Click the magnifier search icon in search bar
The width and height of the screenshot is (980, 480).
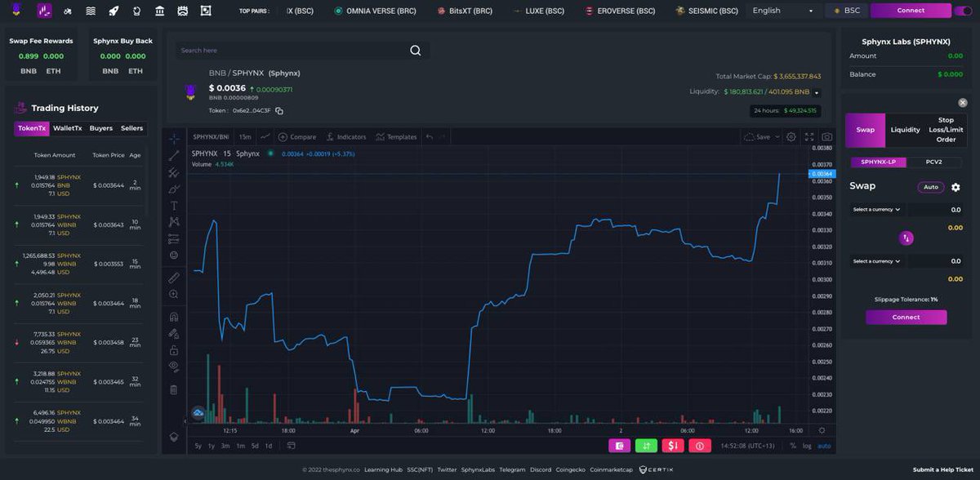click(x=416, y=51)
